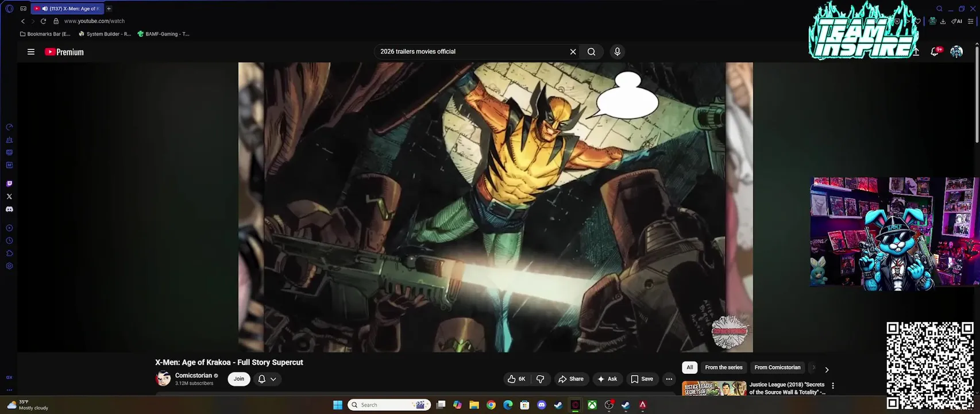This screenshot has width=980, height=414.
Task: Select the X-Men: Age of Krakoa tab
Action: pos(66,9)
